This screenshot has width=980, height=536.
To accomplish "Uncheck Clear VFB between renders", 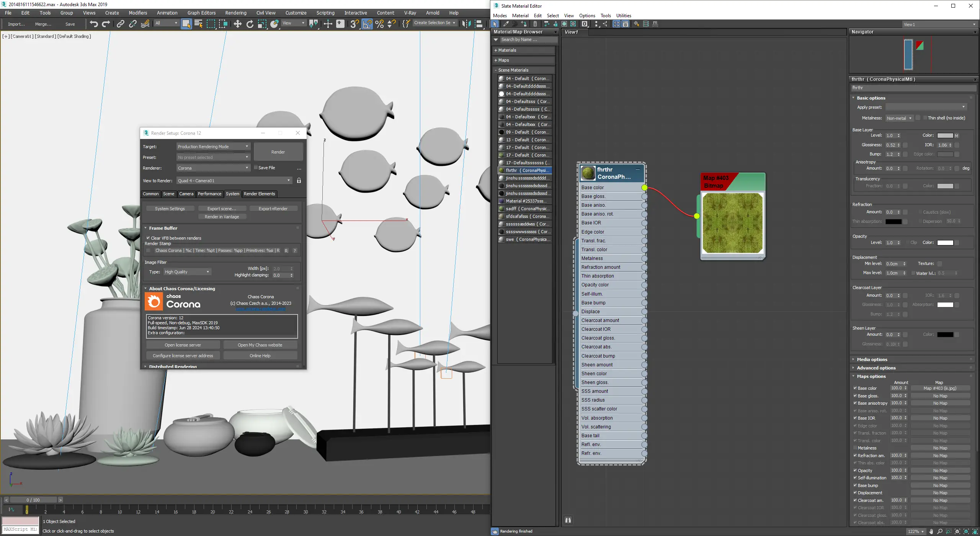I will [x=148, y=238].
